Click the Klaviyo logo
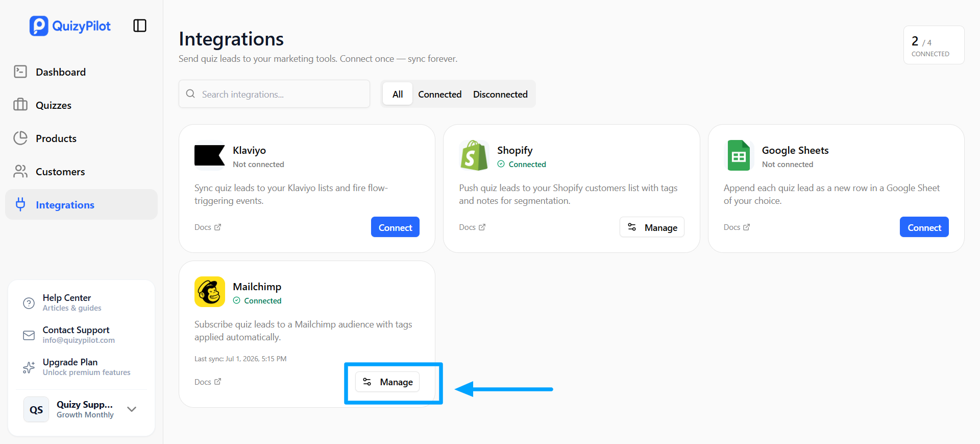The width and height of the screenshot is (980, 444). pyautogui.click(x=210, y=155)
